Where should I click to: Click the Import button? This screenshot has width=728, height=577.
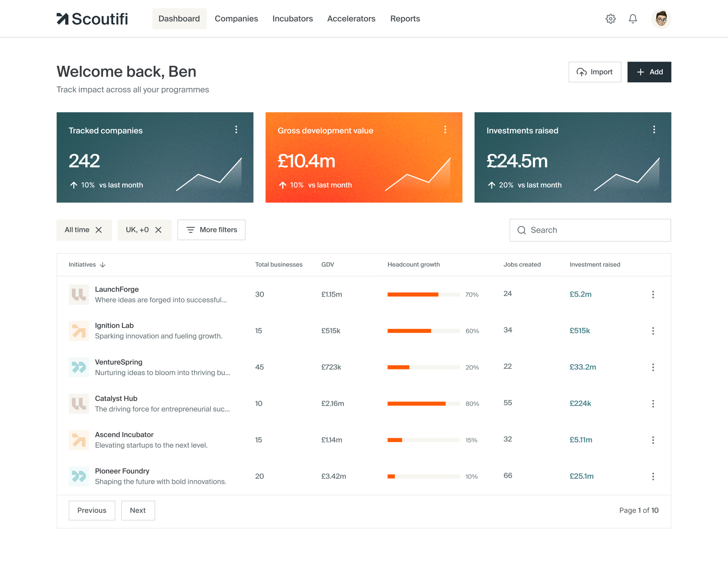[x=595, y=72]
